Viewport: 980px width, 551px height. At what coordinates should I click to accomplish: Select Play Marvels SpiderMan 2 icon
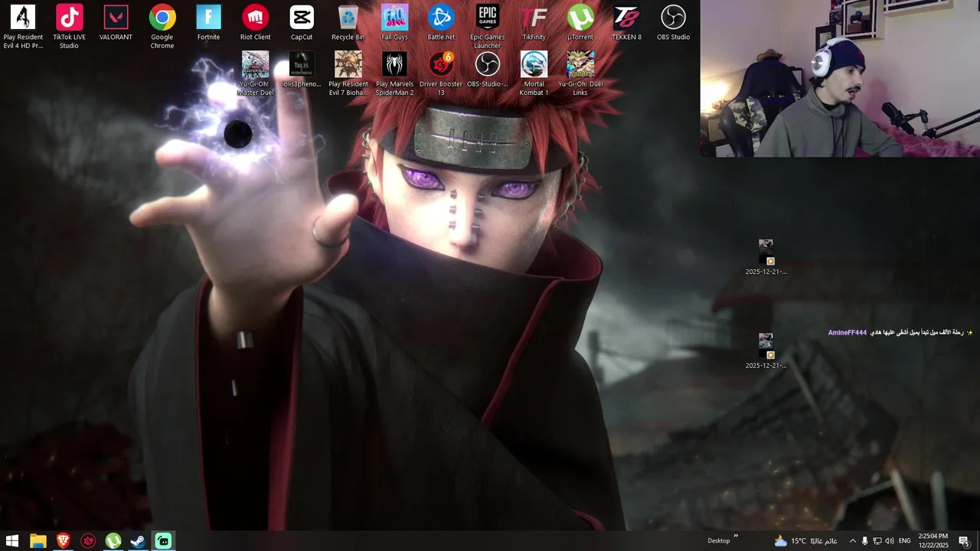tap(394, 74)
